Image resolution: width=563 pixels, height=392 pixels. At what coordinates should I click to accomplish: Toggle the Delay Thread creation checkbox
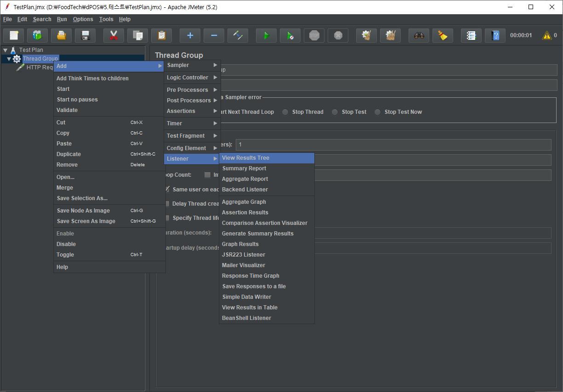tap(167, 204)
